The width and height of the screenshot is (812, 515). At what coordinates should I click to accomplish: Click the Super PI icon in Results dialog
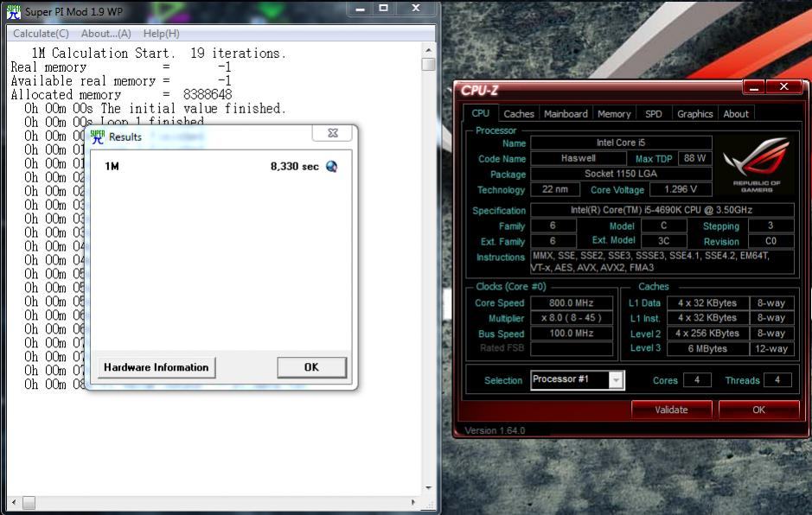tap(97, 137)
